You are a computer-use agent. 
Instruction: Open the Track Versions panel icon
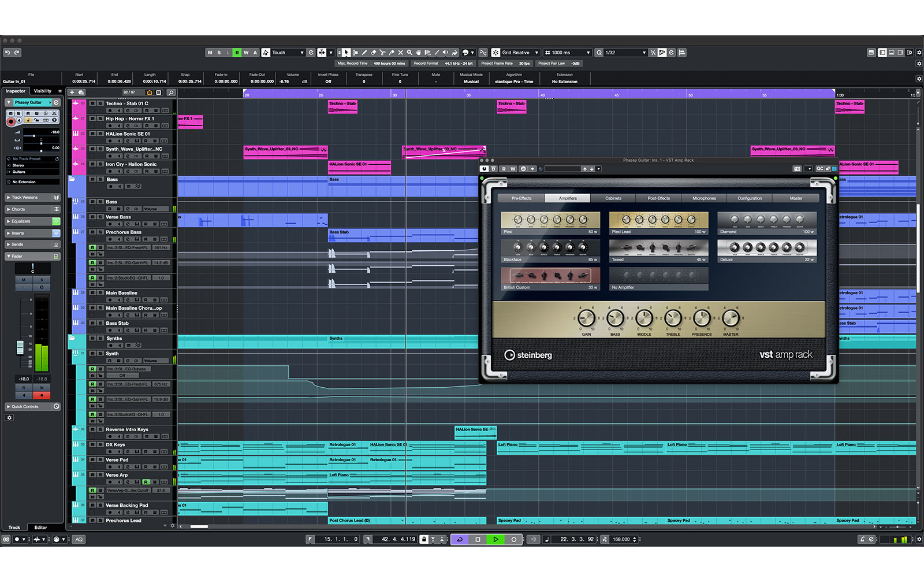[56, 198]
